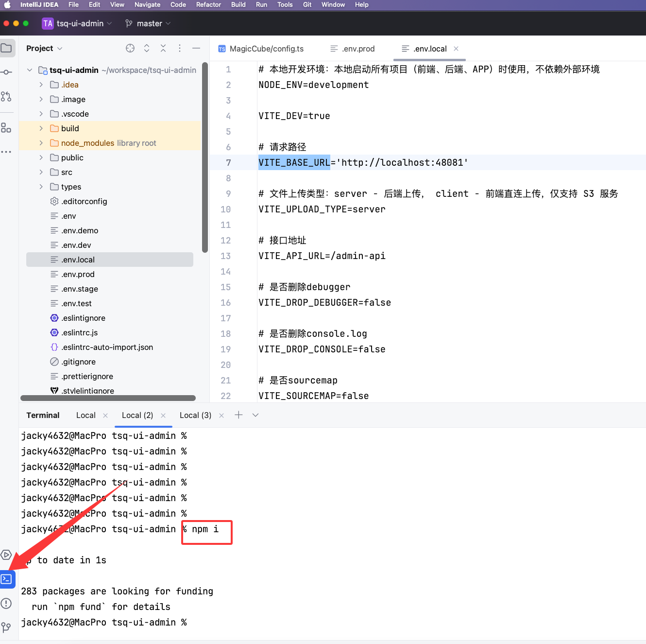The image size is (646, 644).
Task: Click the Terminal tool window icon
Action: (7, 579)
